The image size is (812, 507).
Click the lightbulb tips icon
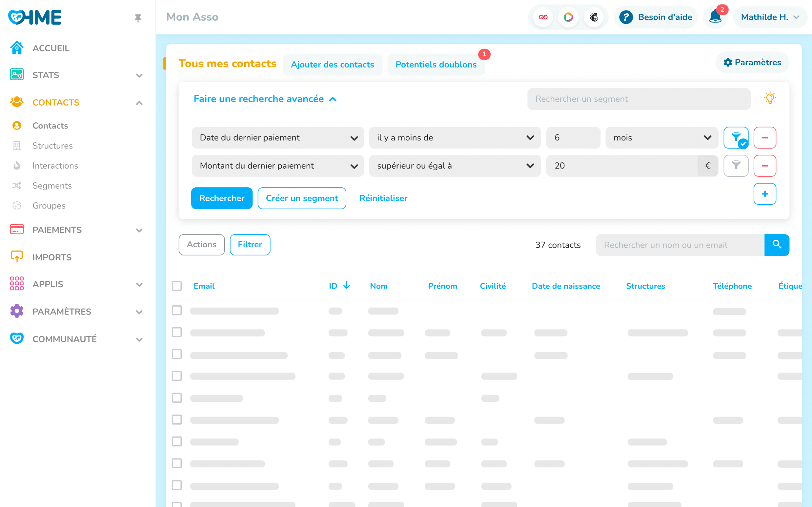[770, 99]
